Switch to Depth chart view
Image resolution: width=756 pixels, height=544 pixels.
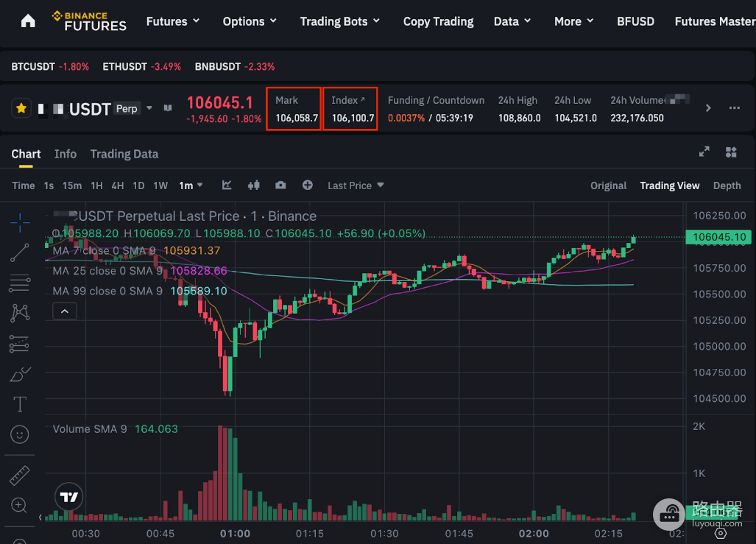(x=727, y=186)
